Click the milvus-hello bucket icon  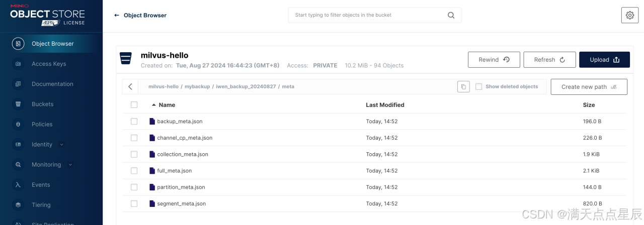(x=125, y=58)
